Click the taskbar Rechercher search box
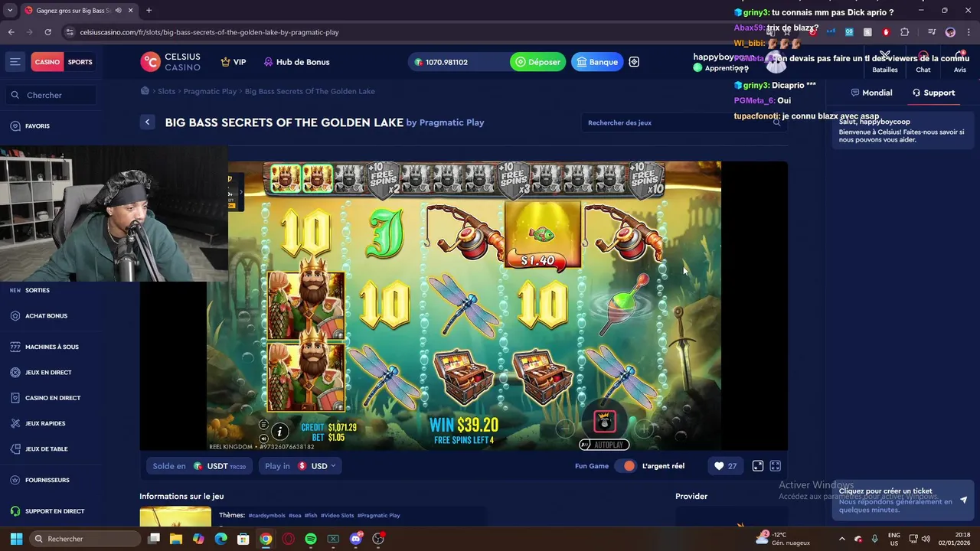Image resolution: width=980 pixels, height=551 pixels. pyautogui.click(x=85, y=539)
